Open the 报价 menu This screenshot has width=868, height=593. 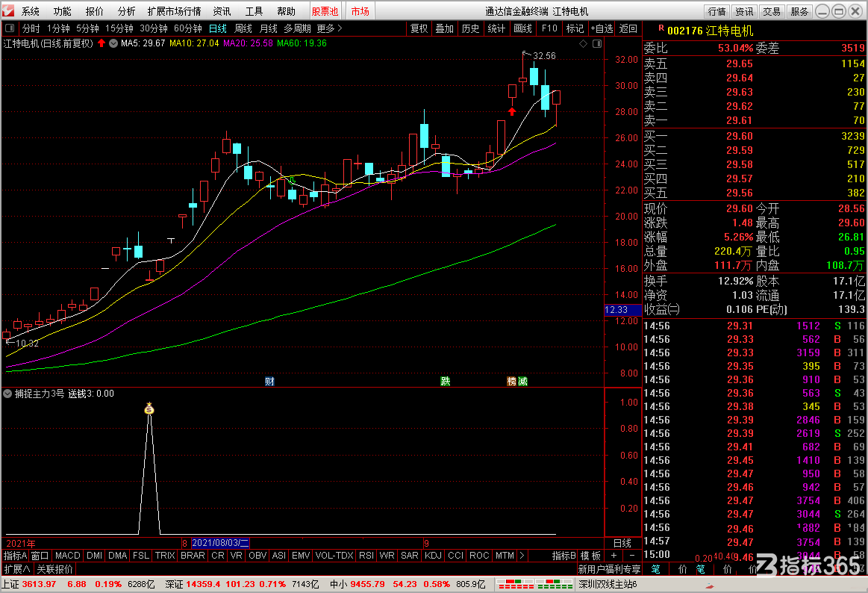point(94,11)
